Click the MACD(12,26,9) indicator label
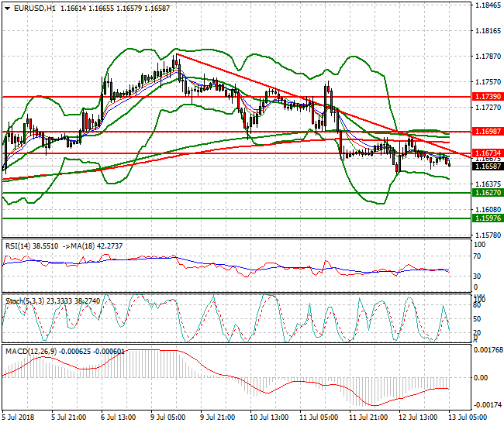The width and height of the screenshot is (504, 426). pyautogui.click(x=30, y=352)
